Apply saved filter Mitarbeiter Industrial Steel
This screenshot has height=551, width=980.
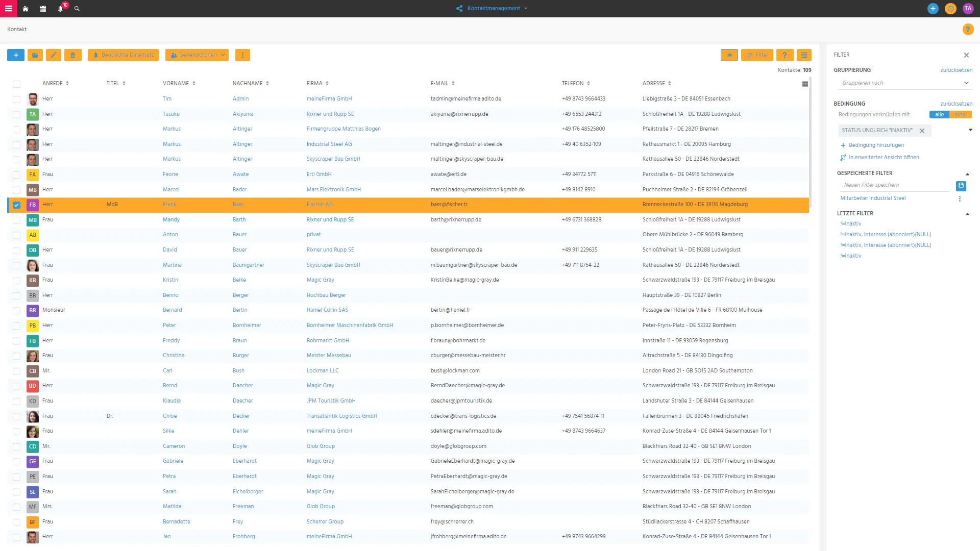(873, 198)
